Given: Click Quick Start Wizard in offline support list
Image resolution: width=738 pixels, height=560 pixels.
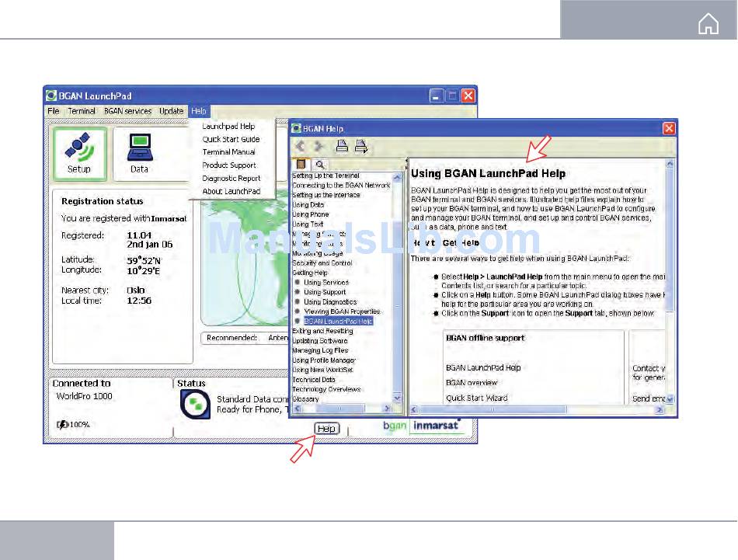Looking at the screenshot, I should pyautogui.click(x=477, y=398).
